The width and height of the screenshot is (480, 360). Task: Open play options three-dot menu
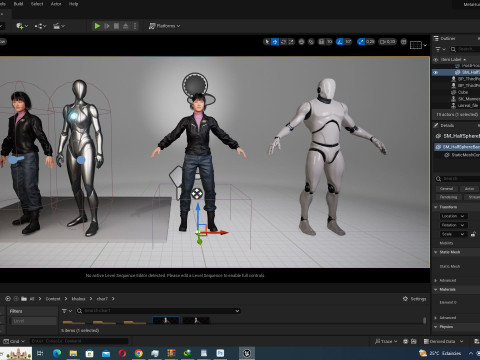pos(135,26)
